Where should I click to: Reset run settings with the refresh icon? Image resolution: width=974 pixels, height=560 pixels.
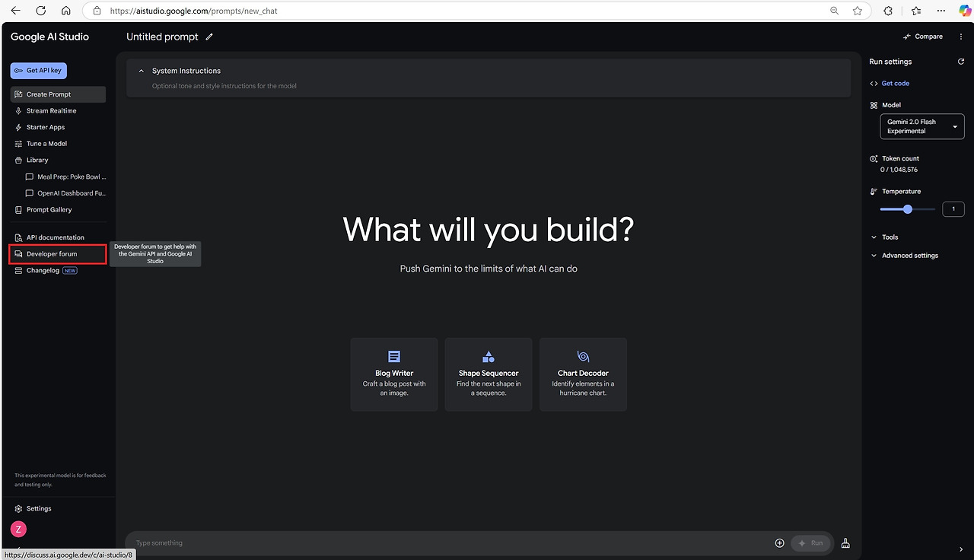960,62
